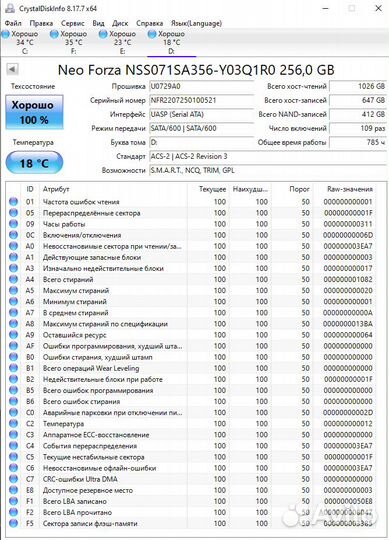Select the row F1 Всего LBA записано
The height and width of the screenshot is (540, 389).
[191, 501]
